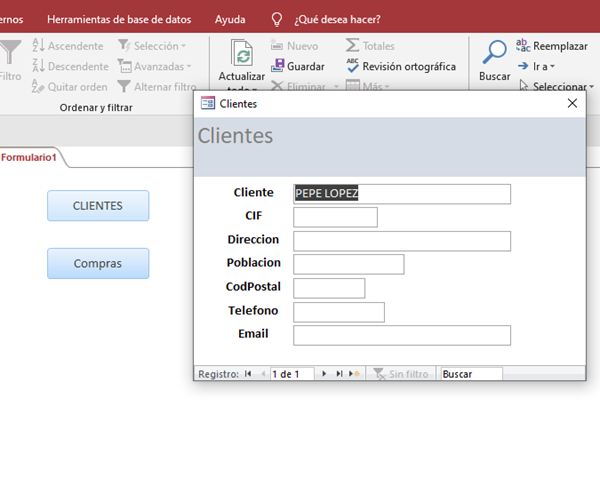Sort using Ascendente
Image resolution: width=600 pixels, height=486 pixels.
coord(67,46)
